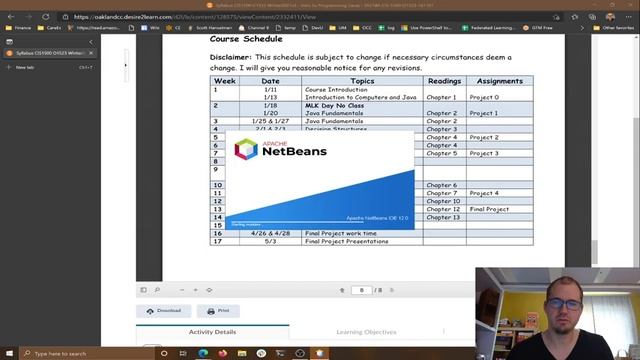
Task: Zoom in on the PDF document
Action: tap(196, 290)
